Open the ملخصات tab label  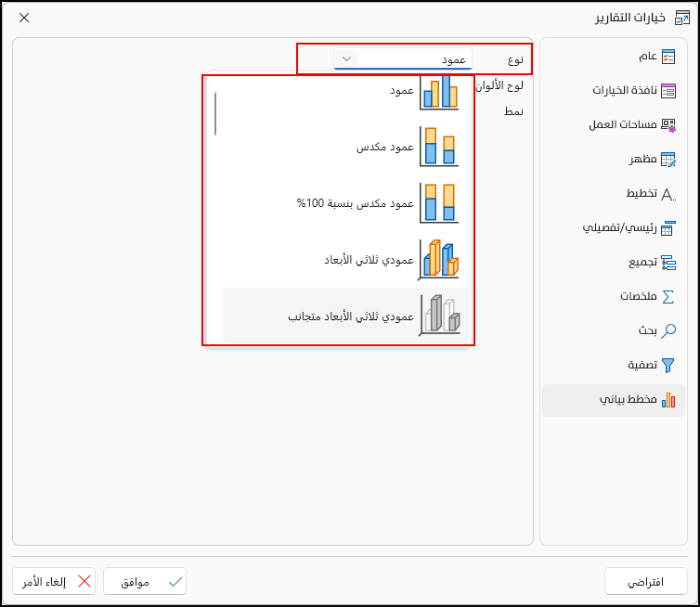pyautogui.click(x=639, y=296)
